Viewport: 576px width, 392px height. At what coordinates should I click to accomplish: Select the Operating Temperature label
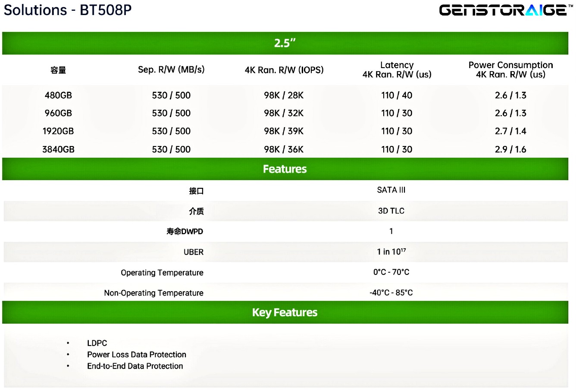click(x=162, y=273)
